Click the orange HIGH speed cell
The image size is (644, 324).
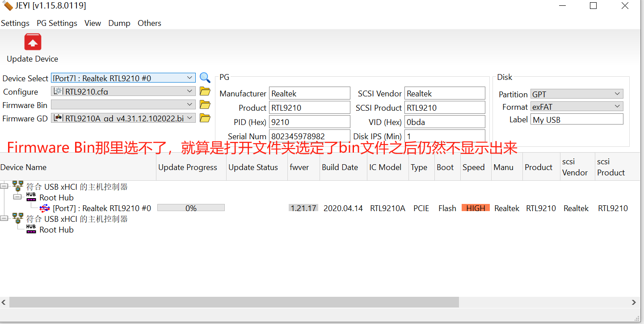coord(476,208)
